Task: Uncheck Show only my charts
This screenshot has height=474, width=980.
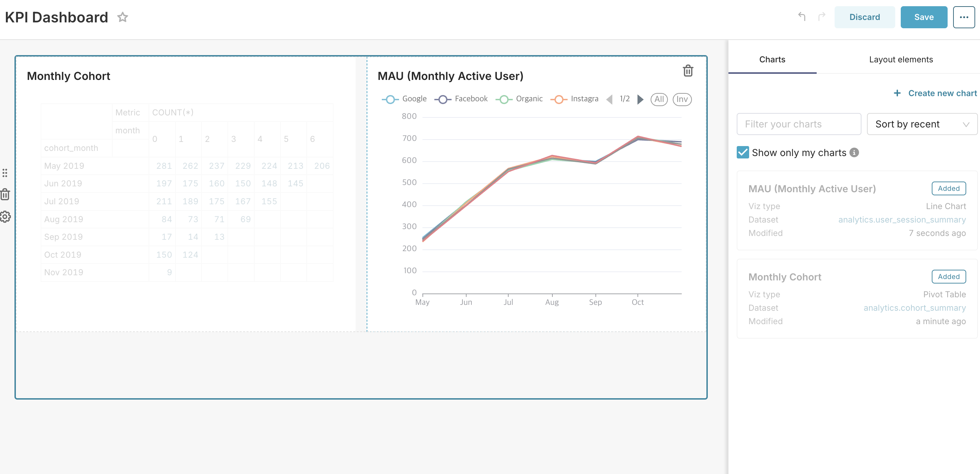Action: coord(743,153)
